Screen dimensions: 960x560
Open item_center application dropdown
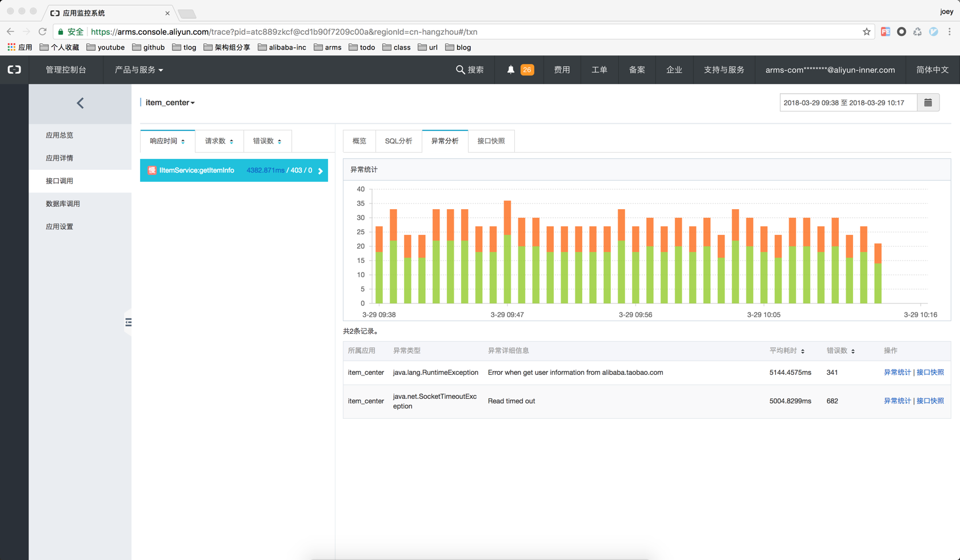tap(170, 103)
